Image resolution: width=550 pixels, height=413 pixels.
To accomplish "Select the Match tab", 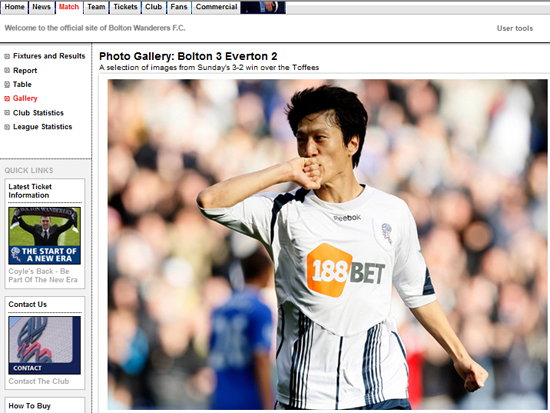I will coord(69,7).
